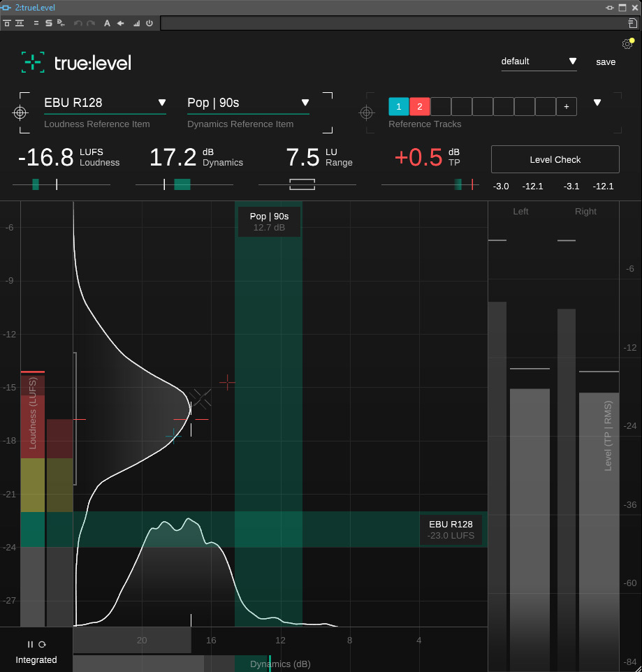642x672 pixels.
Task: Add a reference track with plus button
Action: [x=566, y=107]
